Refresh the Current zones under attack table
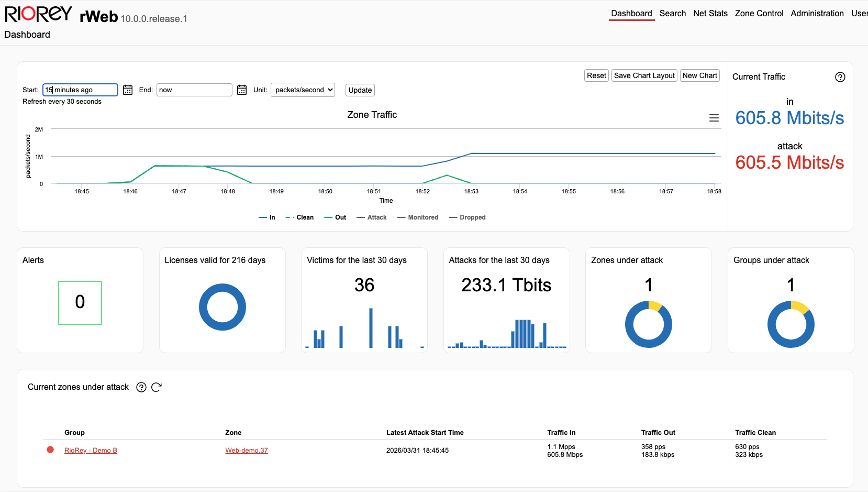 click(157, 387)
